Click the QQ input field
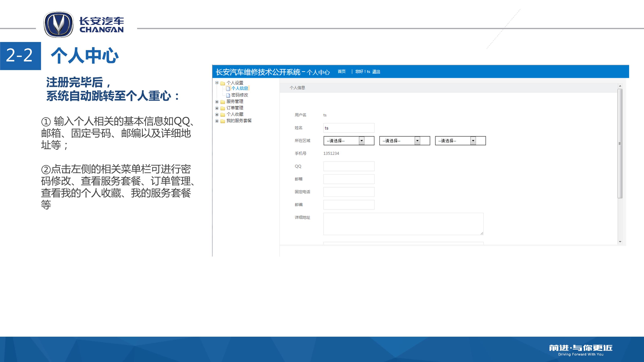Image resolution: width=644 pixels, height=362 pixels. [349, 166]
